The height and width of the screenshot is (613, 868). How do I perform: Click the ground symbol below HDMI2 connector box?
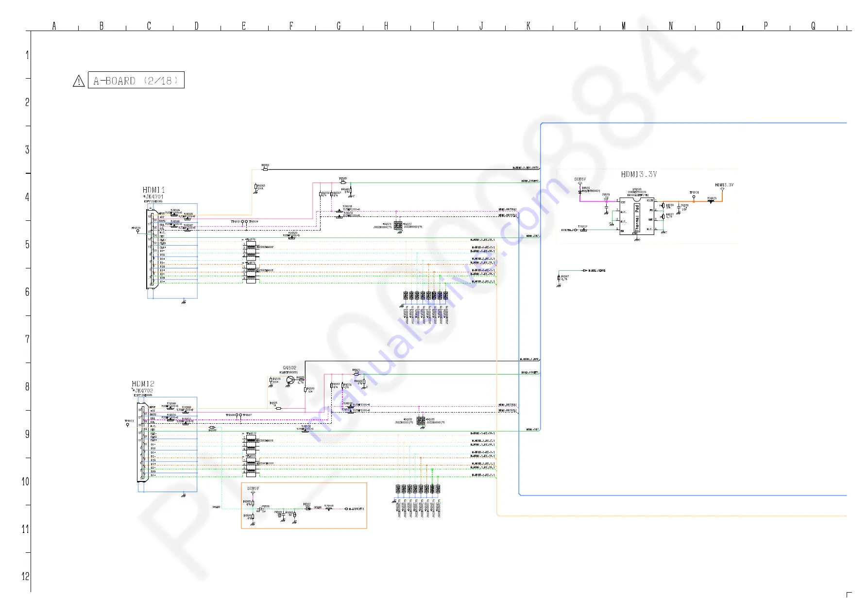click(183, 495)
